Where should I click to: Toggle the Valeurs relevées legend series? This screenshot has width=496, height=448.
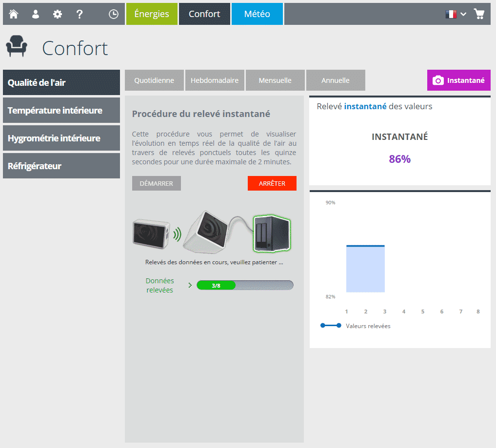point(355,326)
